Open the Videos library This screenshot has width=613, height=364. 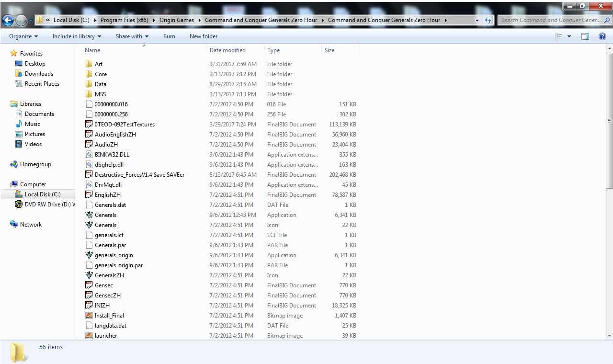(x=33, y=144)
